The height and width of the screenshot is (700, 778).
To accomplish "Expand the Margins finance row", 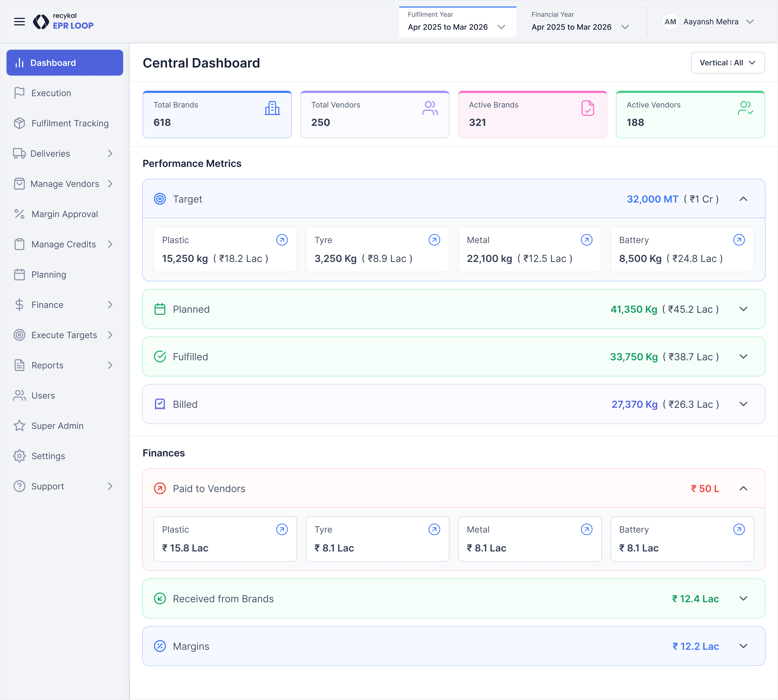I will point(743,646).
